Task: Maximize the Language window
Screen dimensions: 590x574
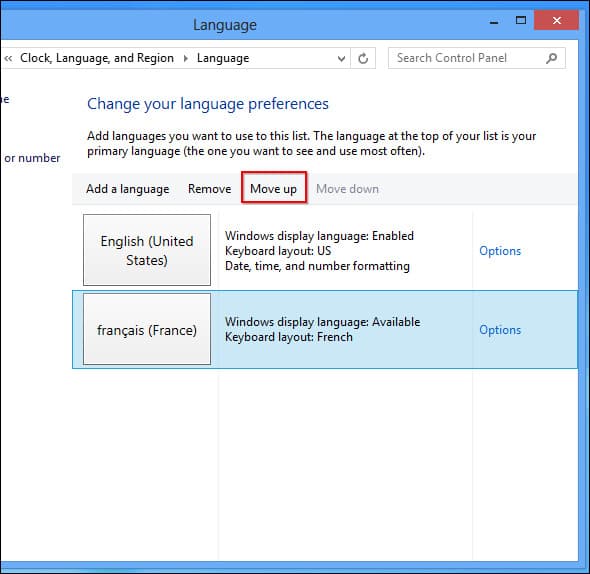Action: click(x=521, y=20)
